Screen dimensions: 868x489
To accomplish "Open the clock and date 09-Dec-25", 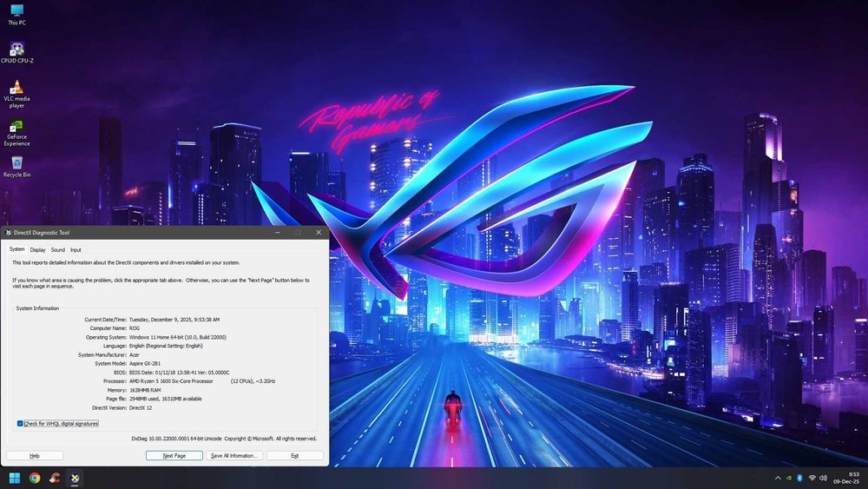I will click(x=848, y=478).
